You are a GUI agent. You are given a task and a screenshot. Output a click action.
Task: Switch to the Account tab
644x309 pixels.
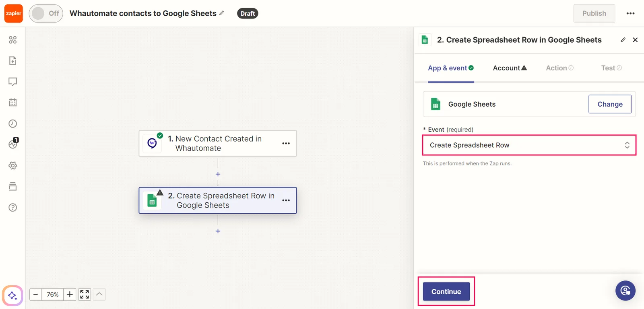[510, 68]
